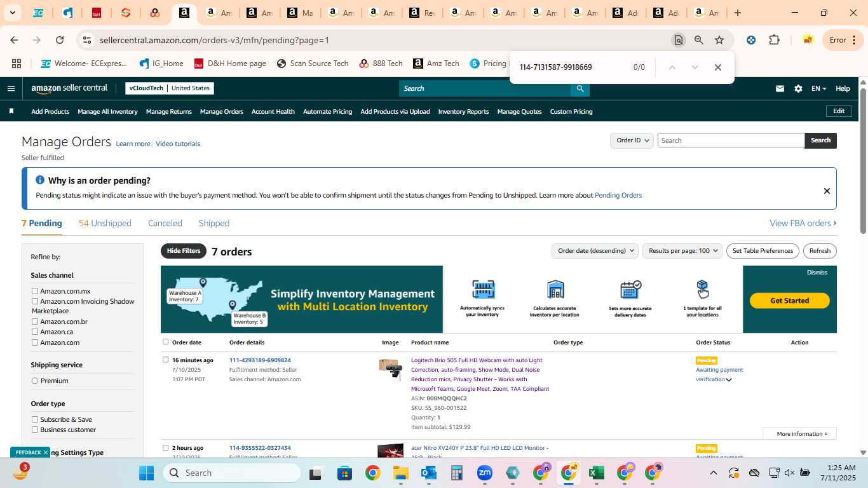Open order link 111-4293189-6909824
The height and width of the screenshot is (488, 868).
click(x=260, y=360)
